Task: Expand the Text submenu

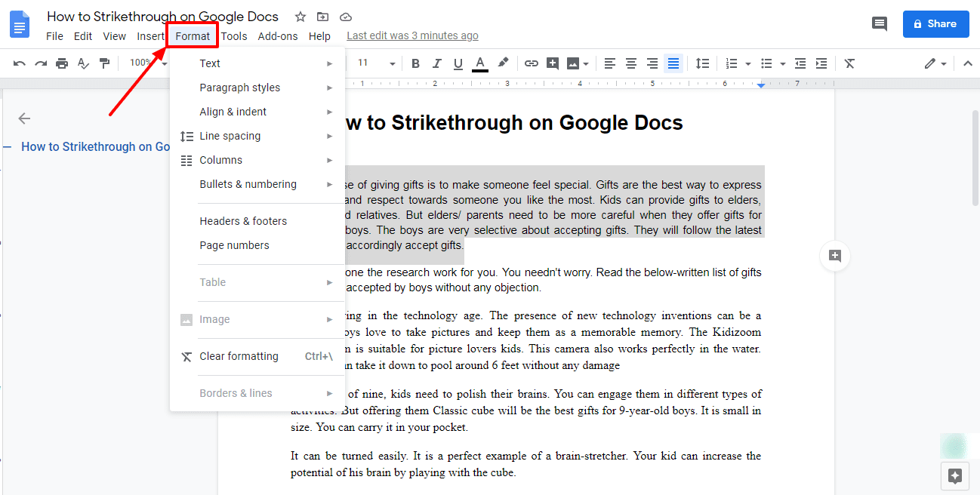Action: (257, 63)
